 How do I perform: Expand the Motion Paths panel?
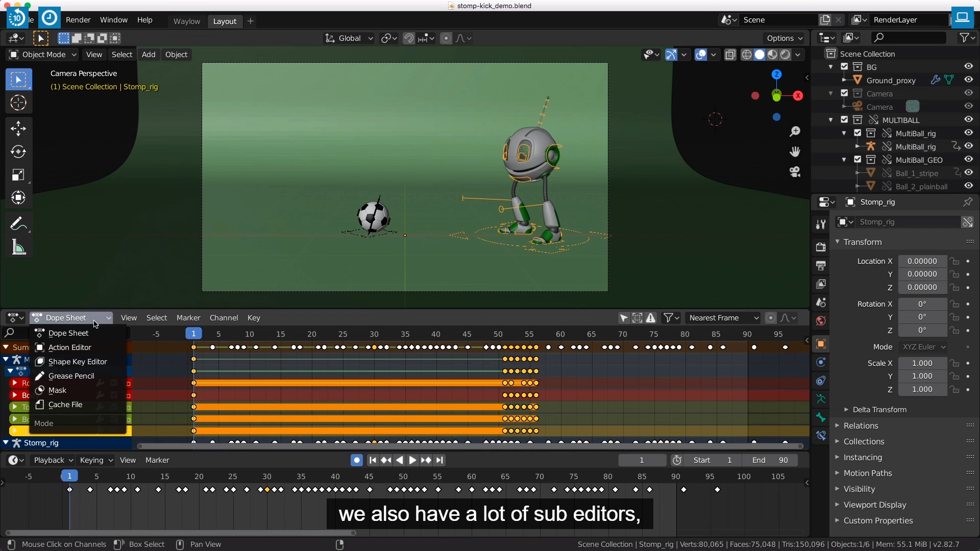[x=867, y=473]
